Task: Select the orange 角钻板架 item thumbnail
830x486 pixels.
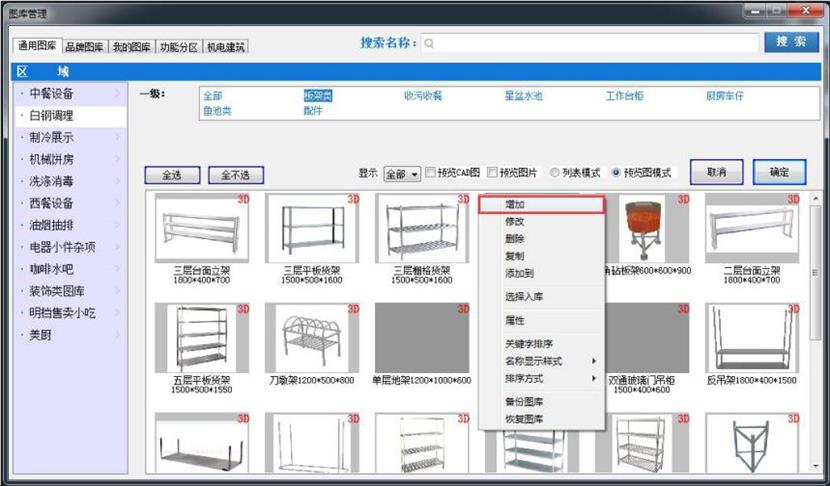Action: 647,228
